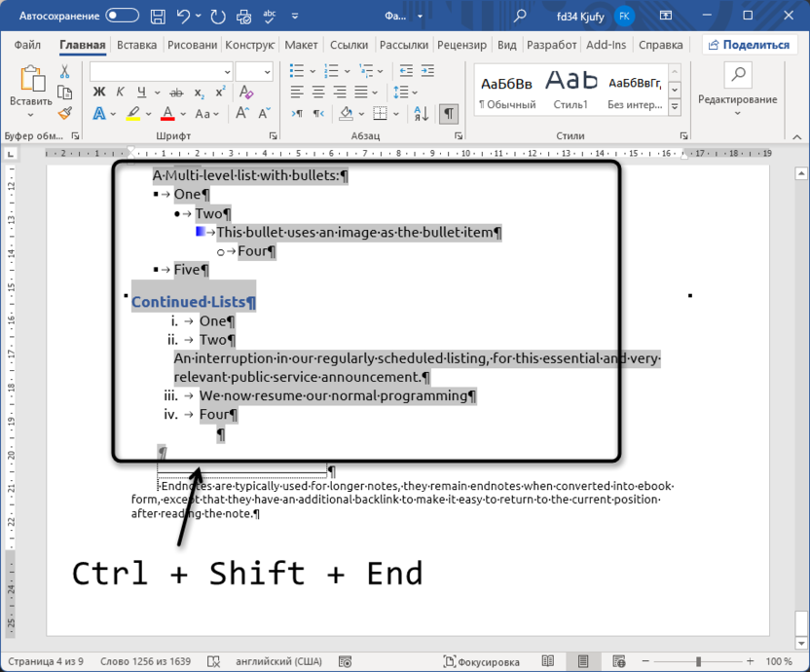The image size is (810, 672).
Task: Increase paragraph indent
Action: coord(427,71)
